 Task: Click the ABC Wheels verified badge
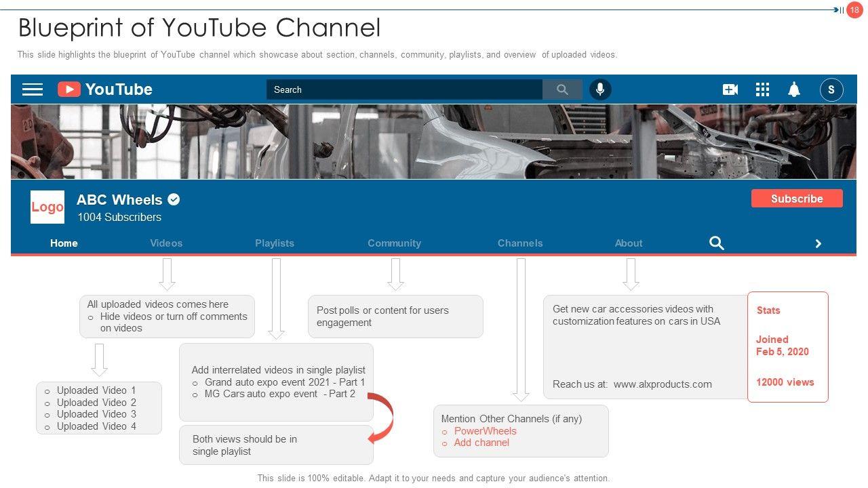(x=174, y=199)
